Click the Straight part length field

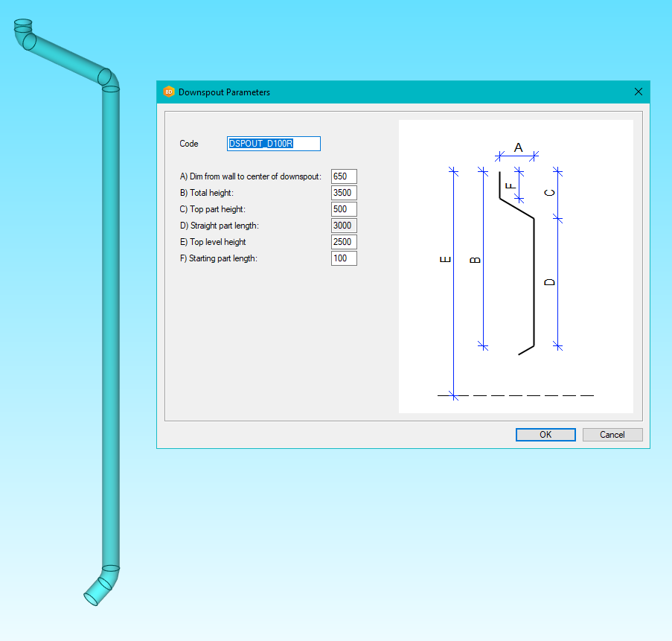coord(344,226)
